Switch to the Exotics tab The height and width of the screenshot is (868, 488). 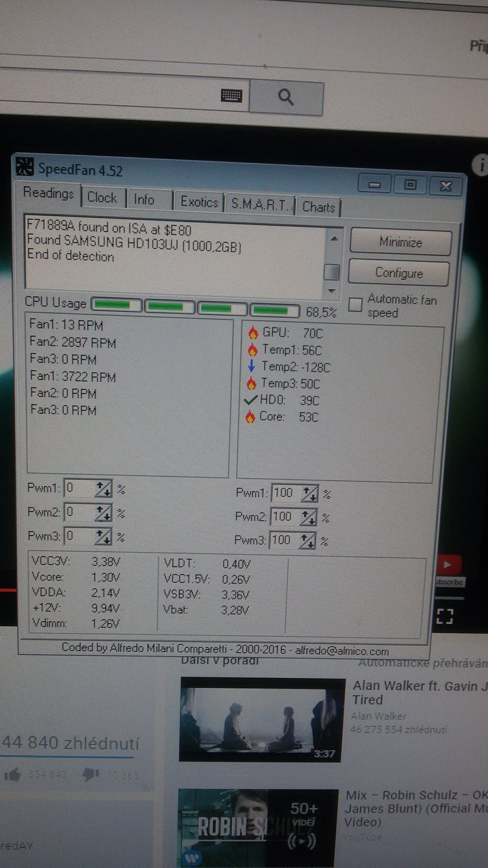(x=199, y=202)
